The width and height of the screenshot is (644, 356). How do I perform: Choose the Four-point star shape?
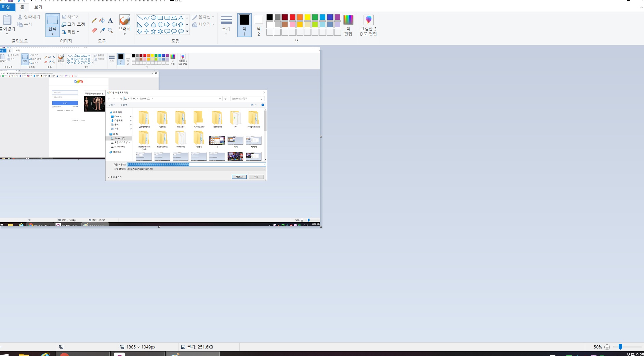coord(146,31)
